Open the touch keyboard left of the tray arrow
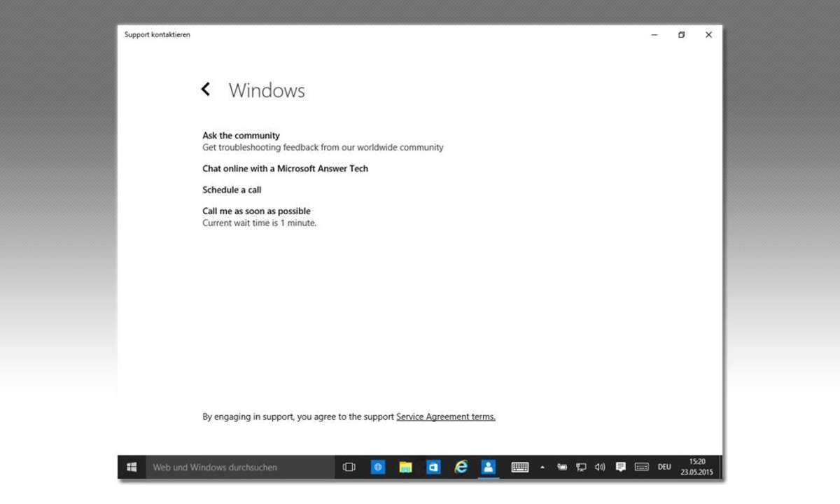The width and height of the screenshot is (840, 504). 520,467
